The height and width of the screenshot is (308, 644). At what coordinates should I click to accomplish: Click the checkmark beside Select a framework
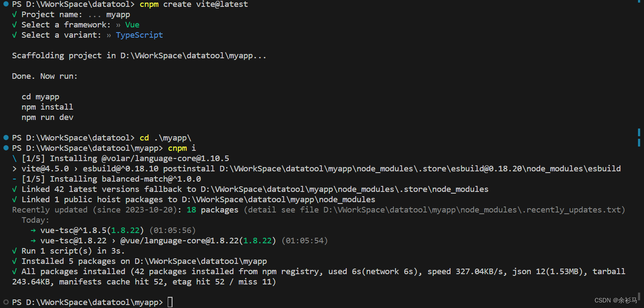tap(15, 24)
